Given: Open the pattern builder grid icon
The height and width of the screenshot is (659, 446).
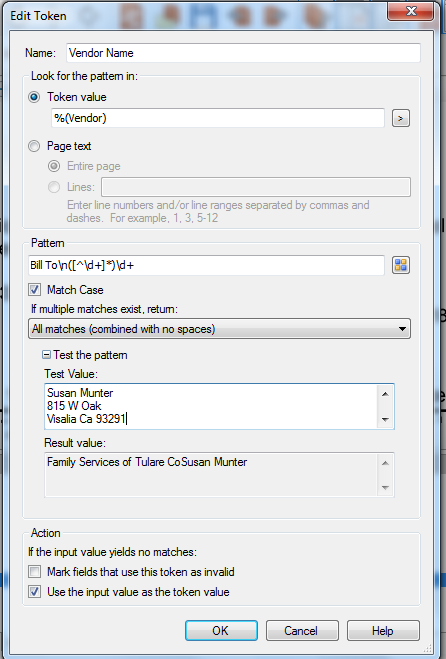Looking at the screenshot, I should click(x=401, y=265).
